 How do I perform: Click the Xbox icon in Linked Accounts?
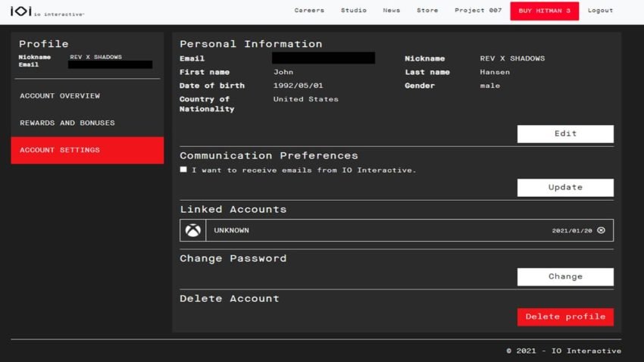[x=192, y=230]
